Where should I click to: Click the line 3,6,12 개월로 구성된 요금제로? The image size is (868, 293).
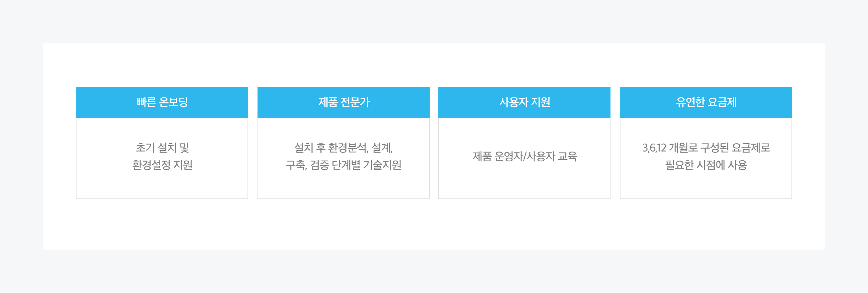point(706,148)
